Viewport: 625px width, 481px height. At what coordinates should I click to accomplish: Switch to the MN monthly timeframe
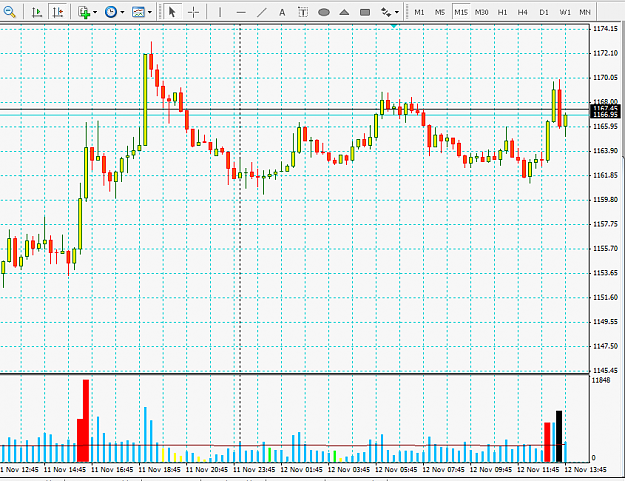[585, 12]
